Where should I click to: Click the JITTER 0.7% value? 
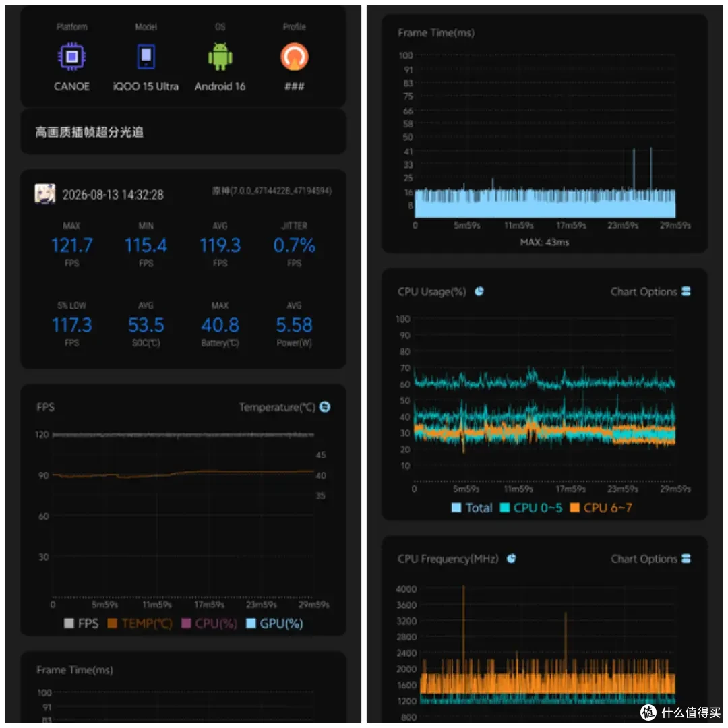tap(295, 245)
